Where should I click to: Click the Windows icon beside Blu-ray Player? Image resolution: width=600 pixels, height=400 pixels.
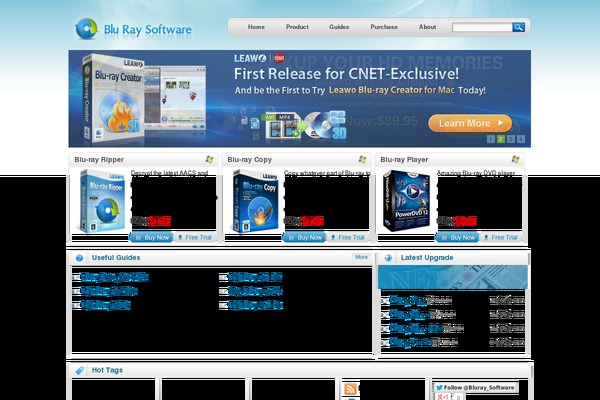pyautogui.click(x=515, y=159)
